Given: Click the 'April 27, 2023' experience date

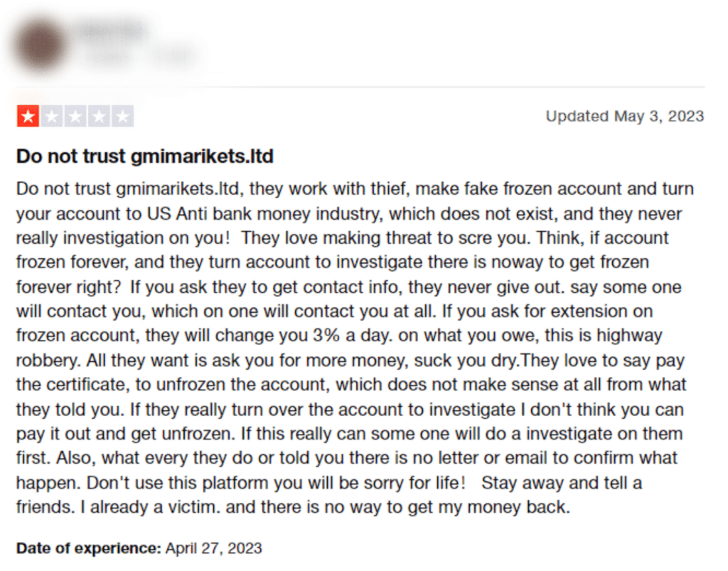Looking at the screenshot, I should click(x=213, y=548).
